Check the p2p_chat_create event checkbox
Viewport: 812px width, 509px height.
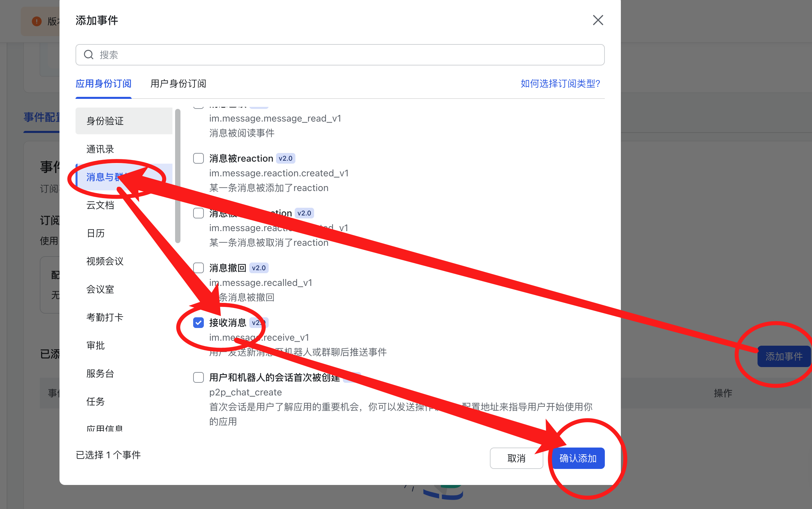click(x=198, y=377)
